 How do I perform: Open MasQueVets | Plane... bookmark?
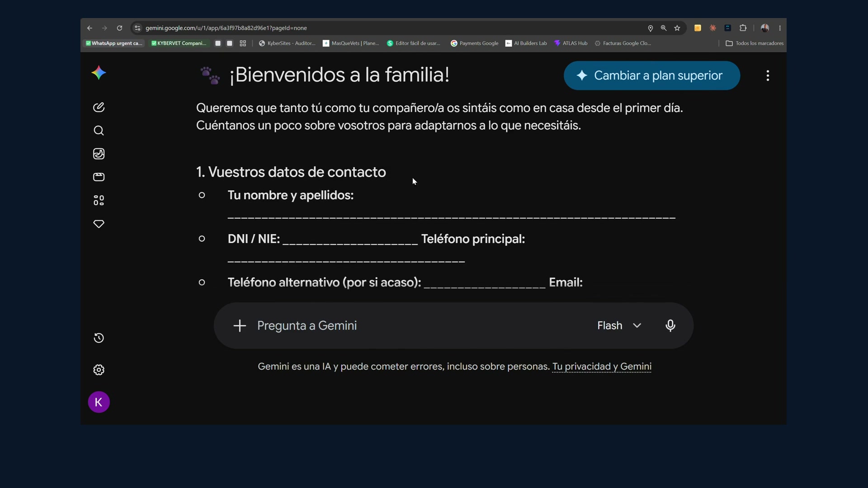351,43
